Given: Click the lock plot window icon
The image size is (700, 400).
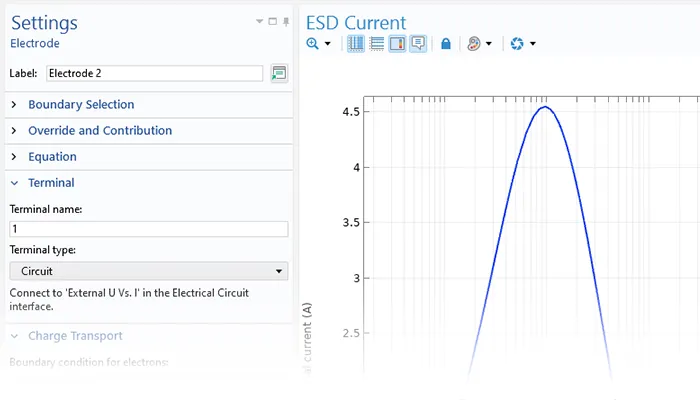Looking at the screenshot, I should (446, 44).
